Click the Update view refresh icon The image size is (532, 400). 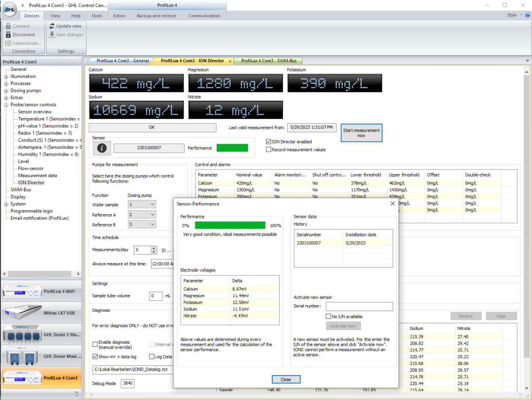[x=52, y=26]
